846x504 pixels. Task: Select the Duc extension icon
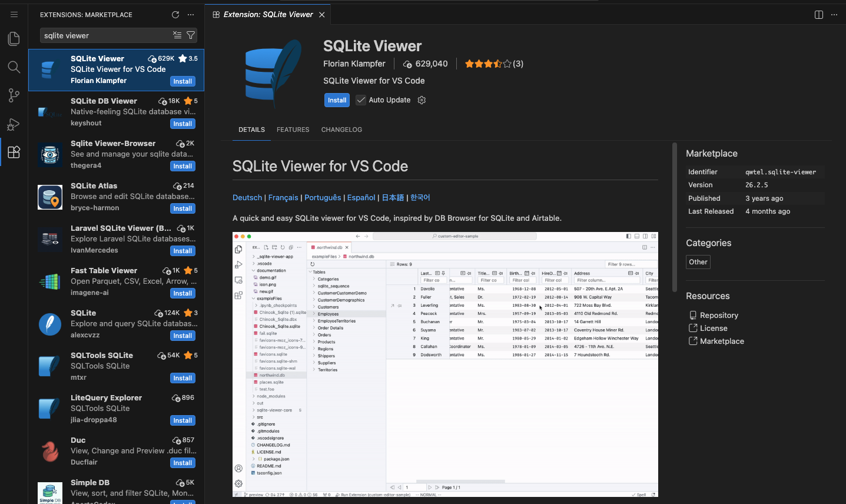click(50, 451)
